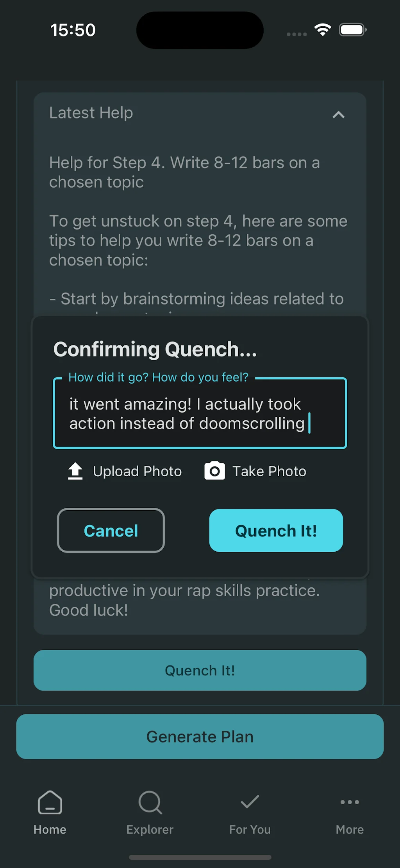400x868 pixels.
Task: Switch to the Explorer section
Action: (150, 813)
